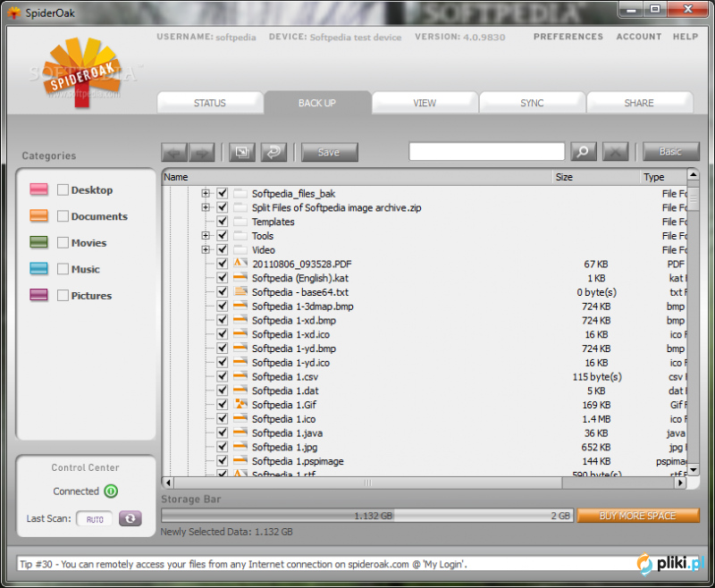Click the folder icon for Tools

coord(240,236)
